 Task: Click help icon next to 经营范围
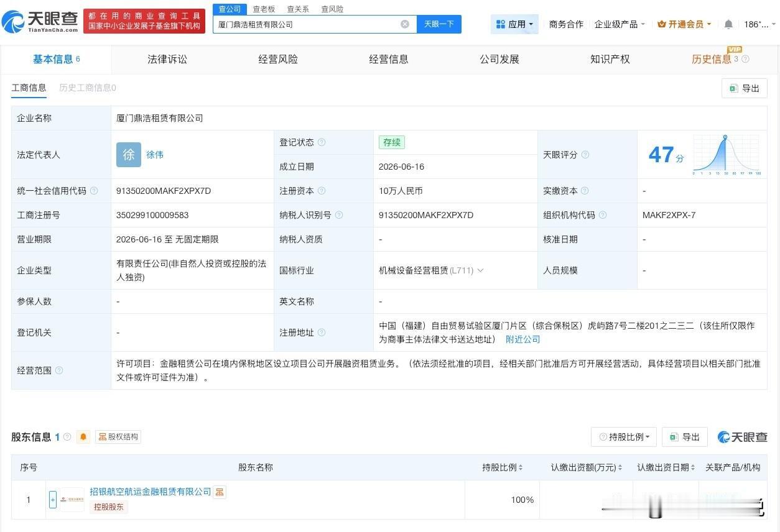pyautogui.click(x=59, y=370)
